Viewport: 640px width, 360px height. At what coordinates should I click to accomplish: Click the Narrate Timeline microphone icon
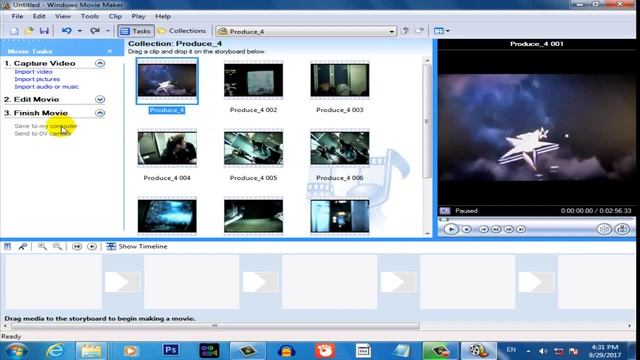coord(23,247)
